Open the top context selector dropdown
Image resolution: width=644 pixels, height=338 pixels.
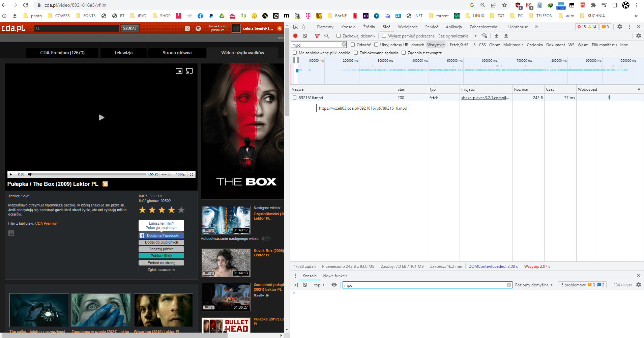click(319, 285)
